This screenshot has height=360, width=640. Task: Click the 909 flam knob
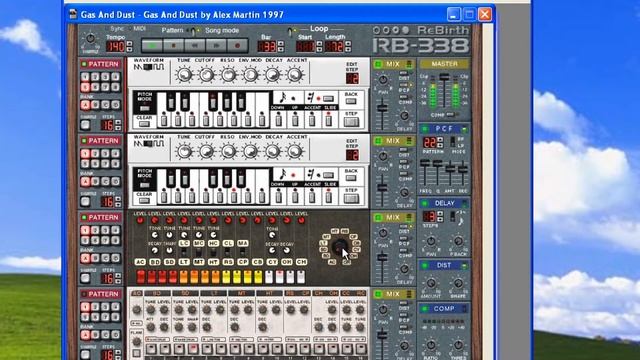(x=137, y=341)
